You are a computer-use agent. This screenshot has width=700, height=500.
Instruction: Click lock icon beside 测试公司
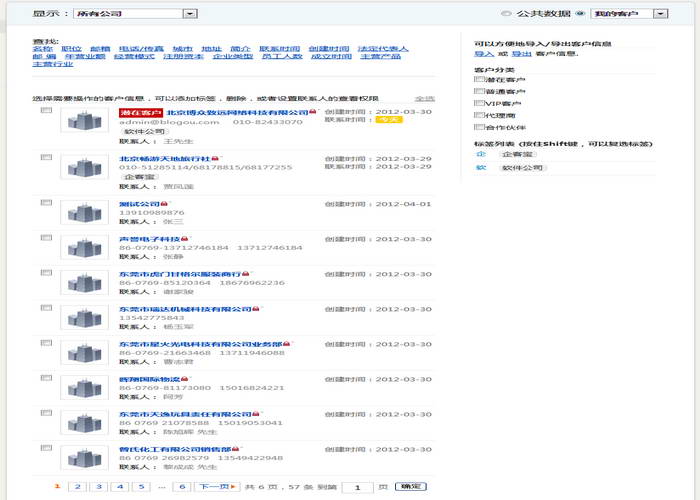(164, 204)
